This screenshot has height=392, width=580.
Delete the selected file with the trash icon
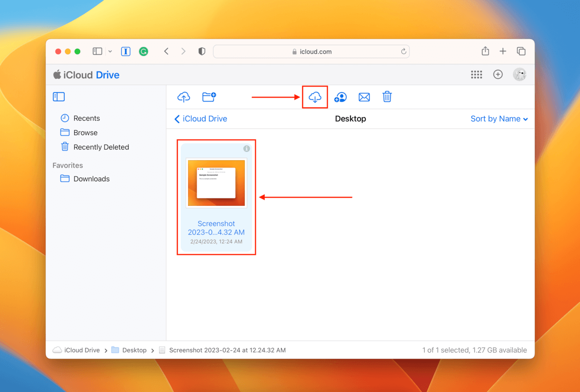(x=387, y=97)
